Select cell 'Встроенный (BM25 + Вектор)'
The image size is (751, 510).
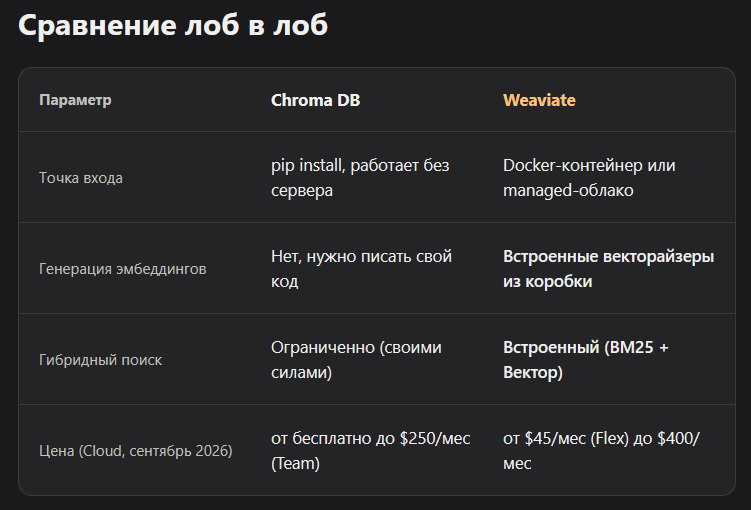click(x=586, y=360)
